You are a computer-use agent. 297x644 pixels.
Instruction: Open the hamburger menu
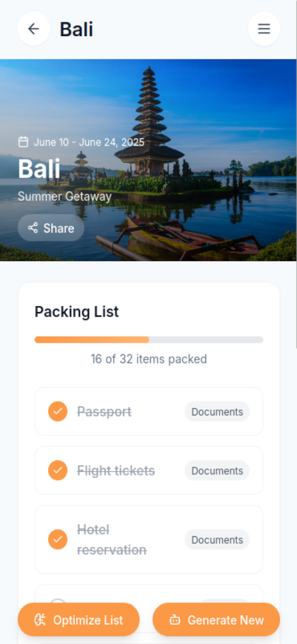coord(263,29)
